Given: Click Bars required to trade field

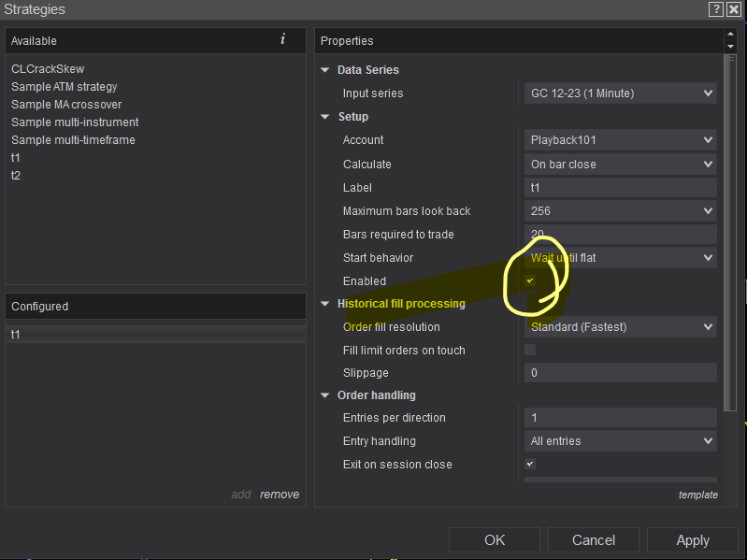Looking at the screenshot, I should [620, 235].
